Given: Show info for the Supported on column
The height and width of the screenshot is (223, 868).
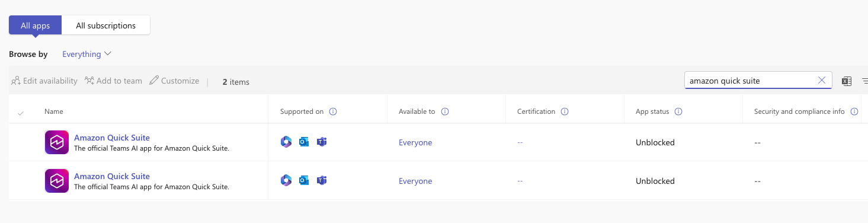Looking at the screenshot, I should tap(333, 111).
